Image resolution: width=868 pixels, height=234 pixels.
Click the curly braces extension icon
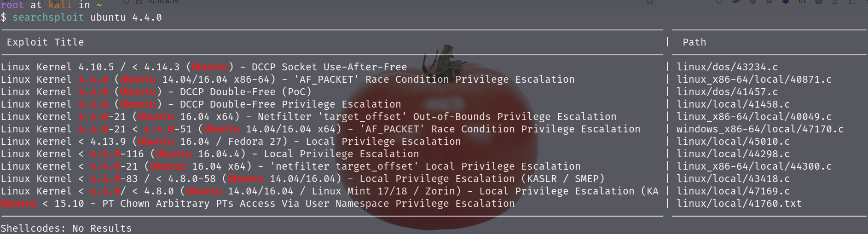(802, 1)
